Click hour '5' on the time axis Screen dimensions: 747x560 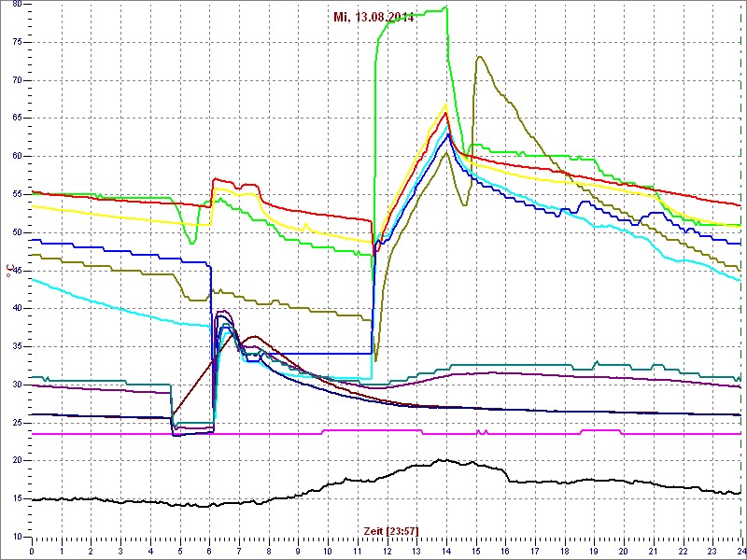[179, 552]
